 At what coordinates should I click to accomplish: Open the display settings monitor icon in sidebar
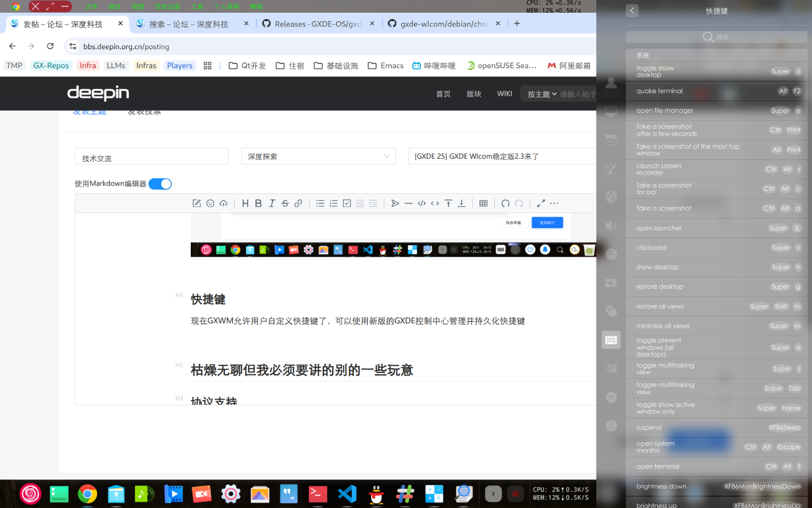(611, 112)
